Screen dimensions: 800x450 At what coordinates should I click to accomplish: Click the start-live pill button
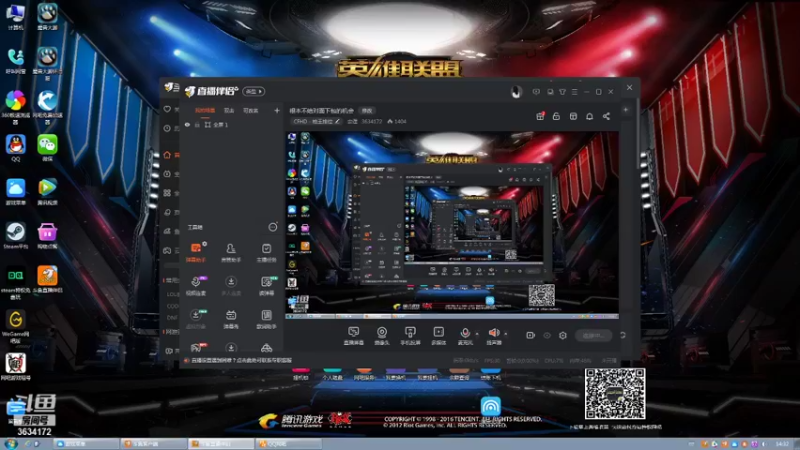click(x=594, y=335)
